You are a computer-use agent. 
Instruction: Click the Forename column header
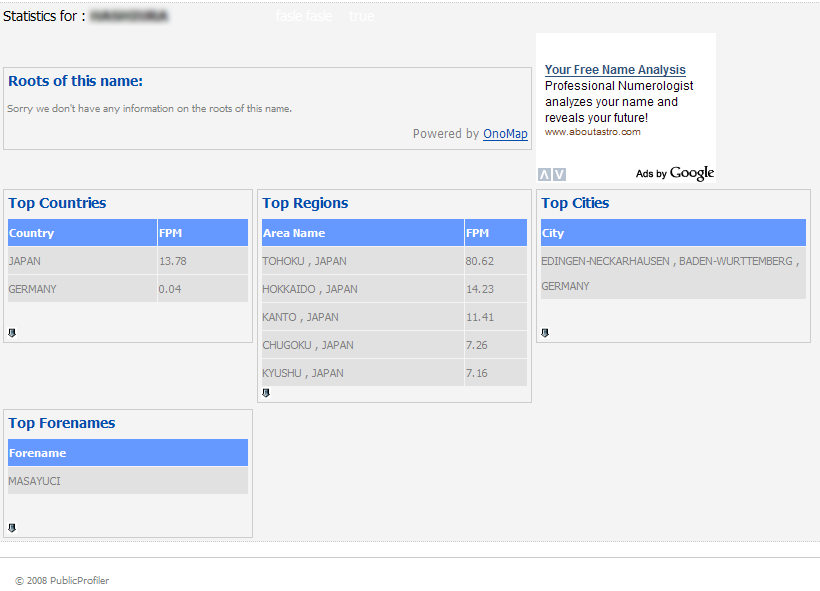38,453
